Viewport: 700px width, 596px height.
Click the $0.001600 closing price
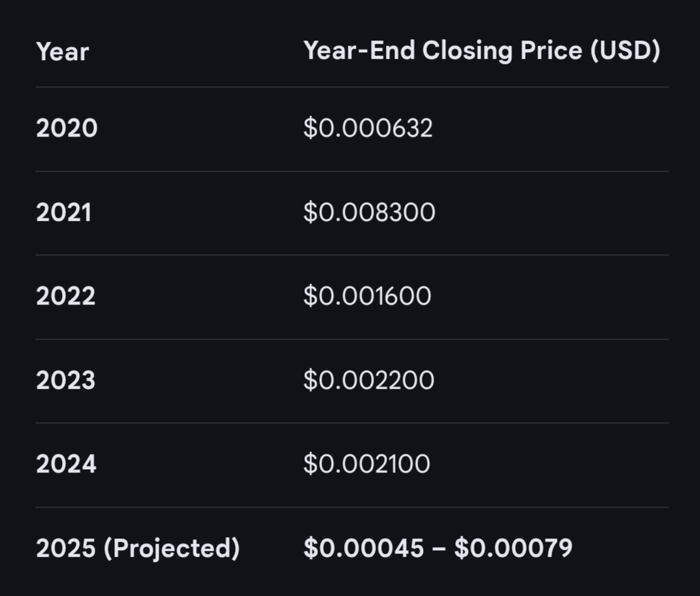[368, 296]
